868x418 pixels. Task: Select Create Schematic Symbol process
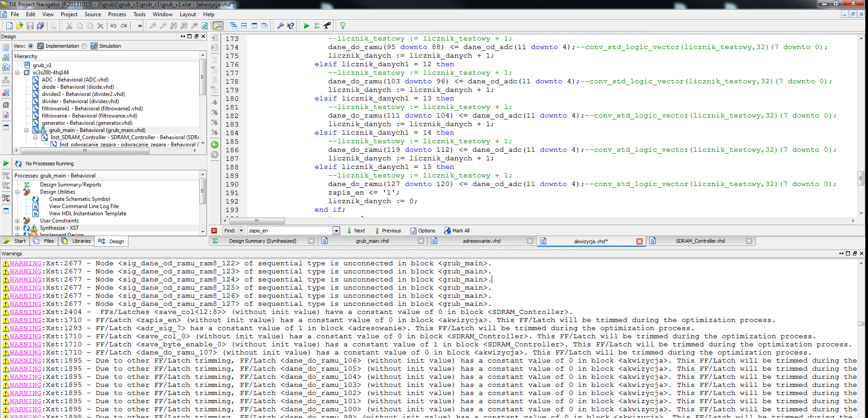(79, 199)
